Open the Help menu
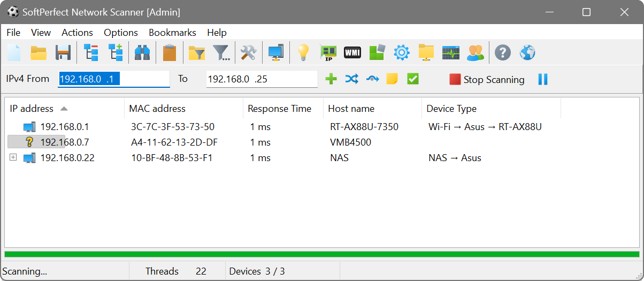Screen dimensions: 644x281 tap(217, 33)
